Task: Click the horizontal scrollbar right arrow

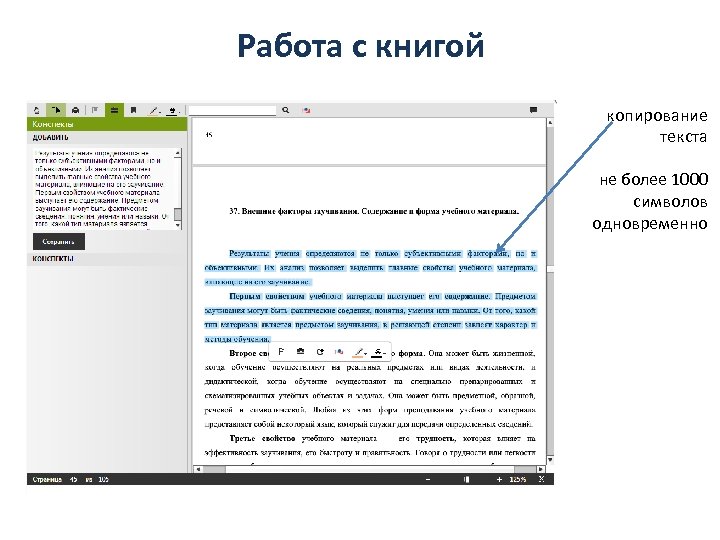Action: pos(540,469)
